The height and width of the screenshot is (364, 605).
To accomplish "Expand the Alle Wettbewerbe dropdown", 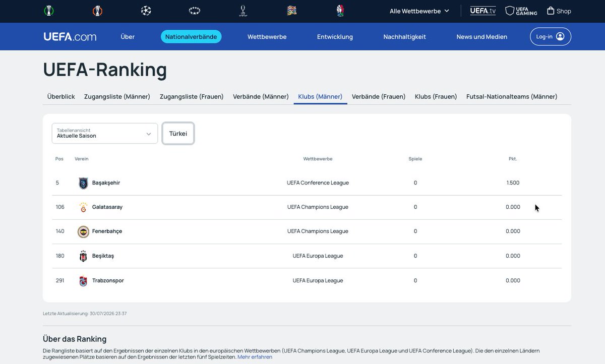I will tap(419, 11).
